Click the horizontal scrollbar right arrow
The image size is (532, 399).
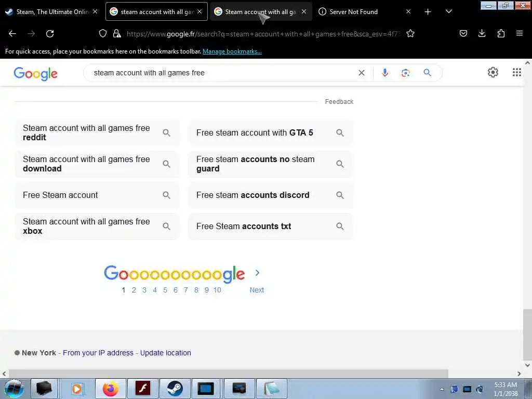[x=519, y=374]
